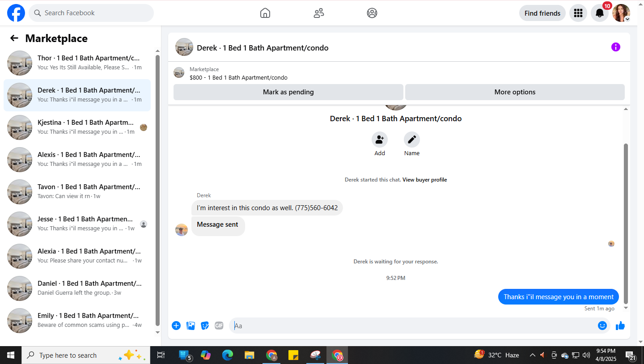Open the Friends icon in top navigation
644x364 pixels.
pos(319,13)
